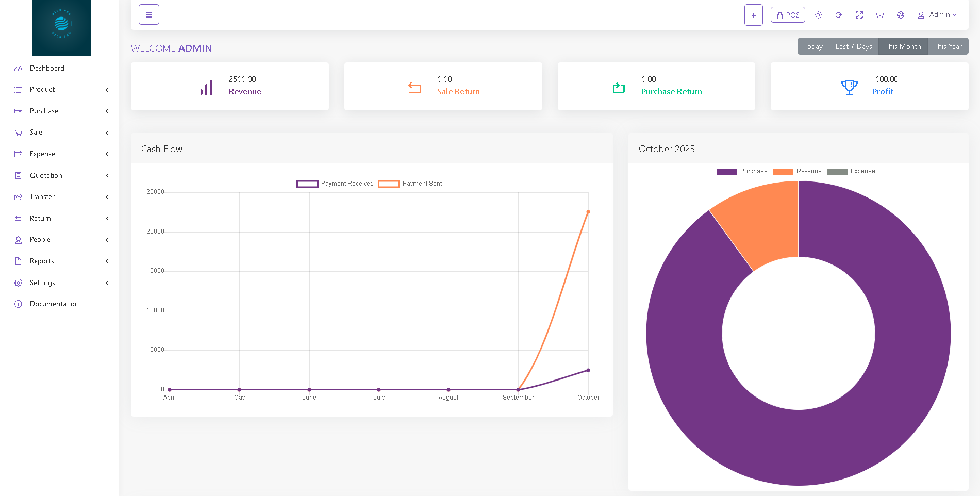The image size is (980, 496).
Task: Click the plus quick-add icon
Action: tap(753, 15)
